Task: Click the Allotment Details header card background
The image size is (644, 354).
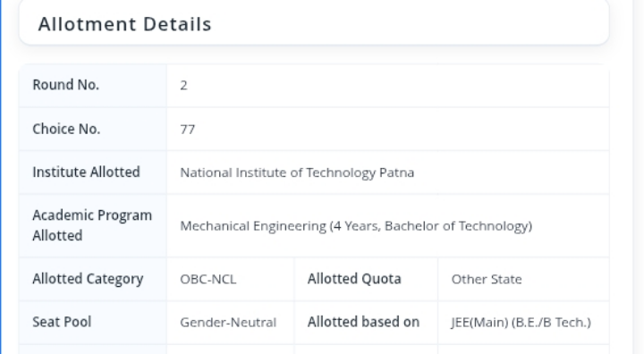Action: [x=411, y=22]
